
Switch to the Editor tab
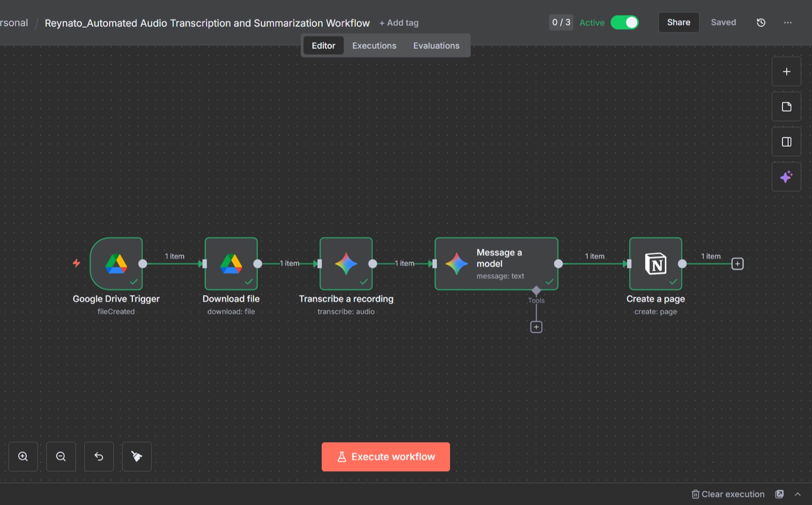[x=323, y=46]
